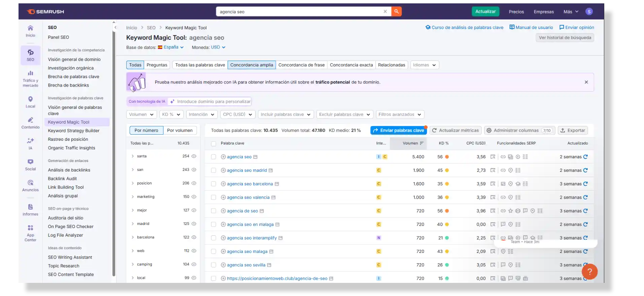
Task: Click the orange help question mark bubble
Action: pos(589,271)
